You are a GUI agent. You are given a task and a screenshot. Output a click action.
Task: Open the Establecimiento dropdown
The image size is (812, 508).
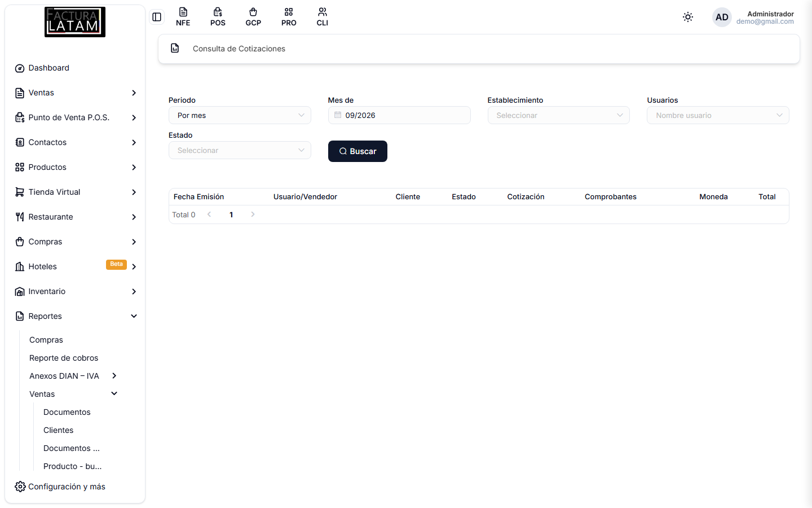tap(558, 115)
